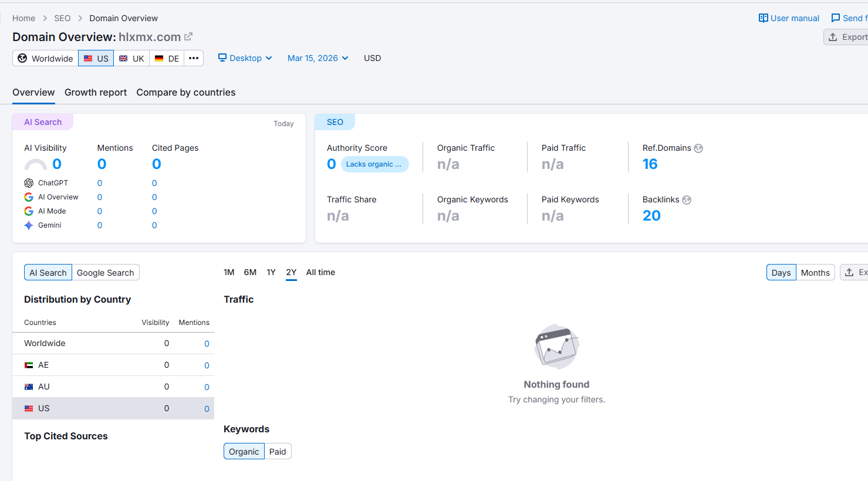Click the AI Search section label
The height and width of the screenshot is (481, 868).
coord(43,122)
